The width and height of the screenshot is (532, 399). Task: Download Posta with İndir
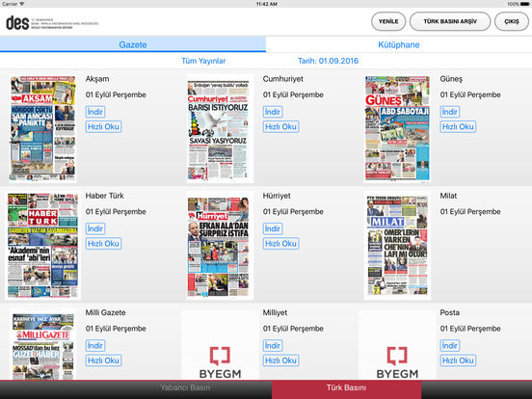450,346
